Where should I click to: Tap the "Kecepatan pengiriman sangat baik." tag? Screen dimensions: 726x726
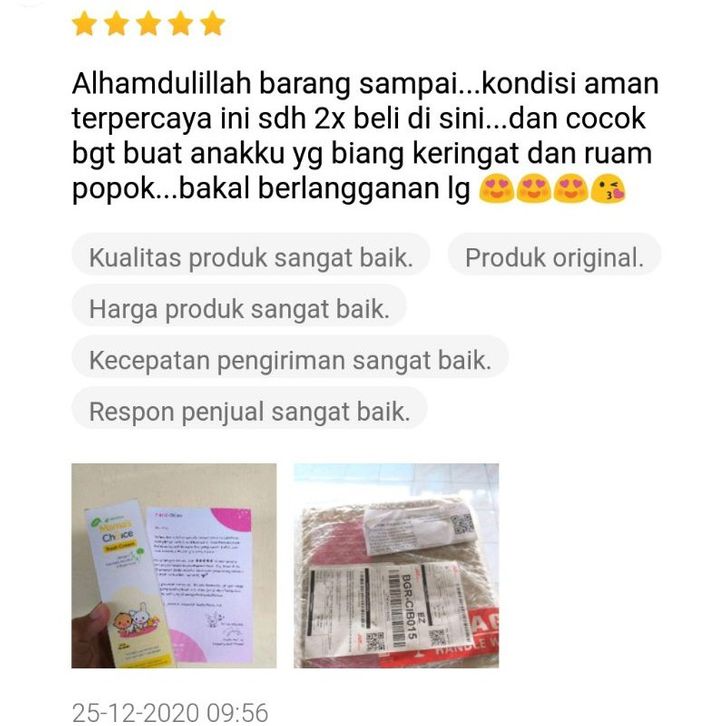click(x=290, y=360)
